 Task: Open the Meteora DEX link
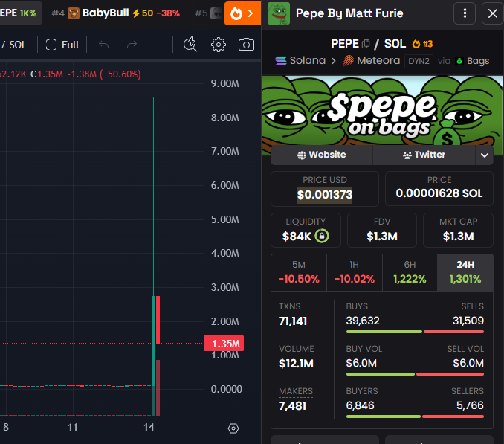[x=371, y=60]
